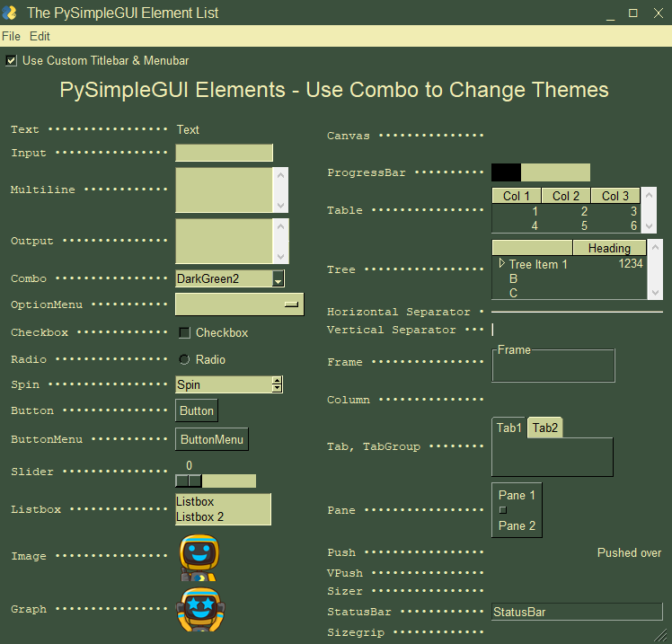The width and height of the screenshot is (672, 644).
Task: Select 'Tree Item 1' row text
Action: (x=538, y=264)
